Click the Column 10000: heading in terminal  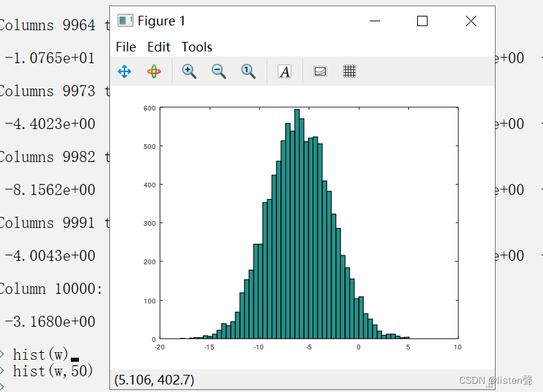coord(51,288)
